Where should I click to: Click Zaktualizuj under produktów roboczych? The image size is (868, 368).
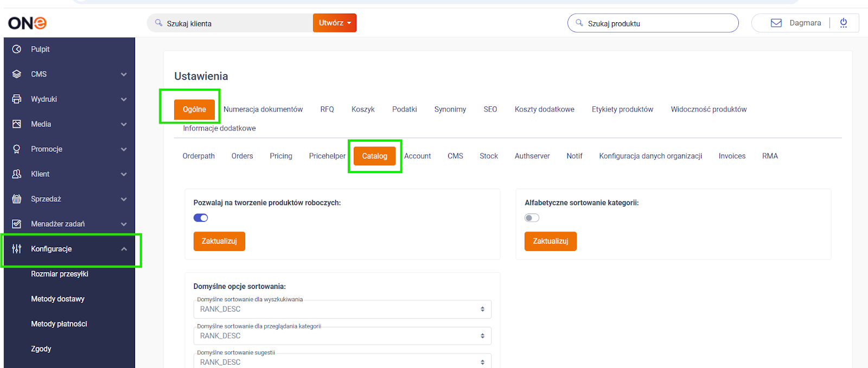pyautogui.click(x=219, y=241)
